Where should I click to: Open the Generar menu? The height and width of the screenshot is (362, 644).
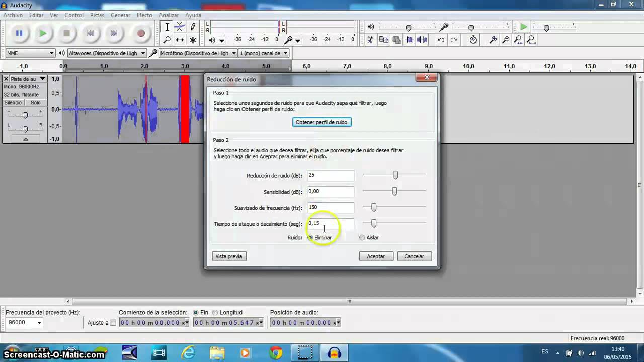click(x=121, y=15)
